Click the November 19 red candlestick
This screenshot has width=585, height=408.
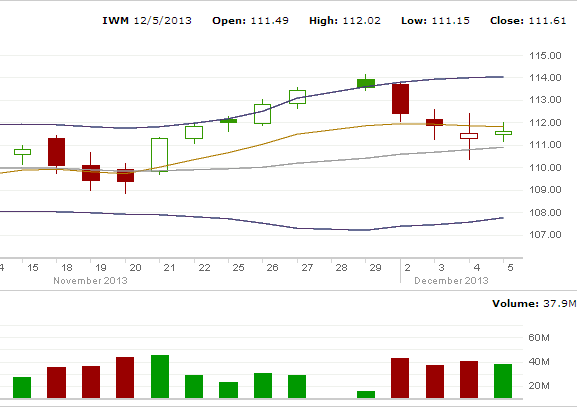[x=91, y=173]
